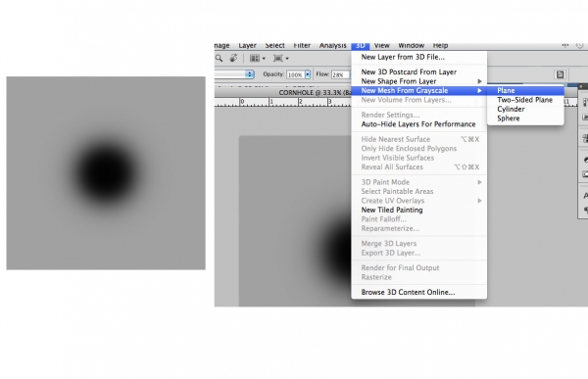
Task: Choose Browse 3D Content Online
Action: (x=418, y=292)
